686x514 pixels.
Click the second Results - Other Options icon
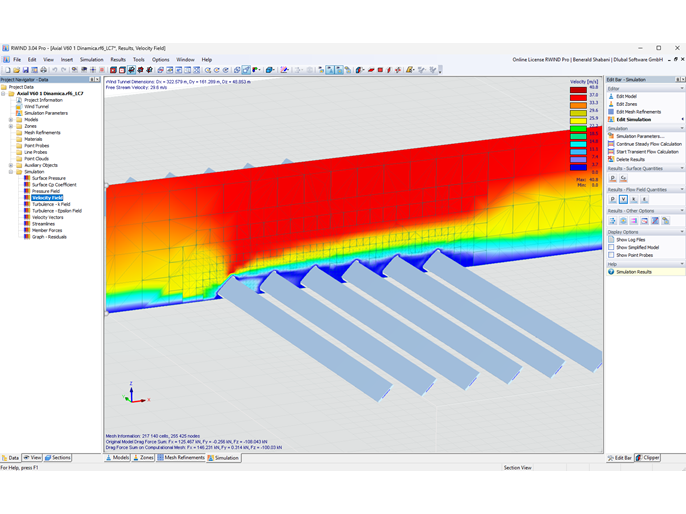pyautogui.click(x=623, y=221)
